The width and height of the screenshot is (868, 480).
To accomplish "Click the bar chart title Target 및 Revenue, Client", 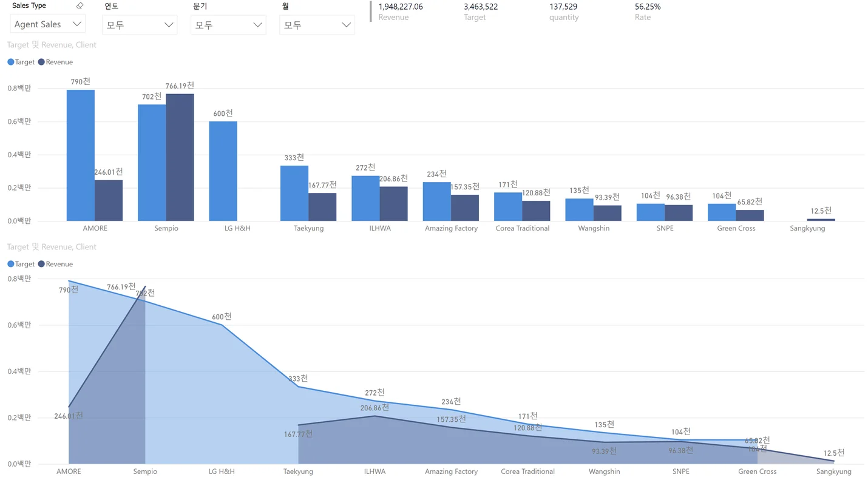I will tap(52, 45).
